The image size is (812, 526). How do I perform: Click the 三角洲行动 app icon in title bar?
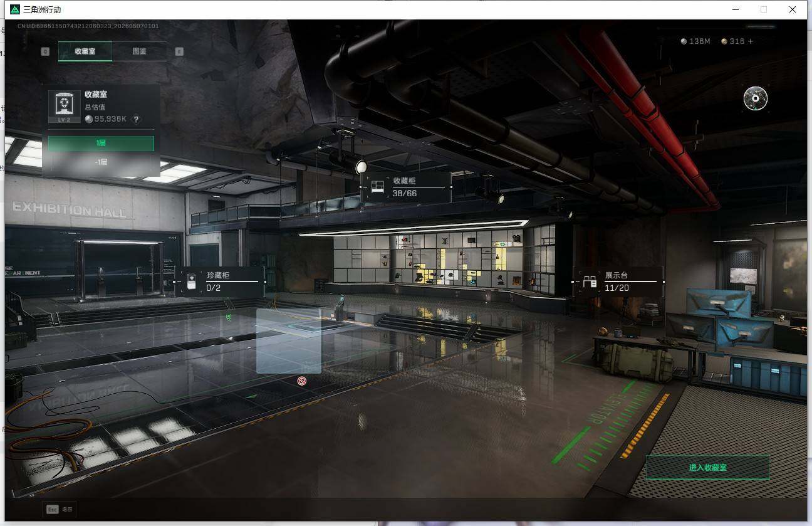pyautogui.click(x=15, y=9)
